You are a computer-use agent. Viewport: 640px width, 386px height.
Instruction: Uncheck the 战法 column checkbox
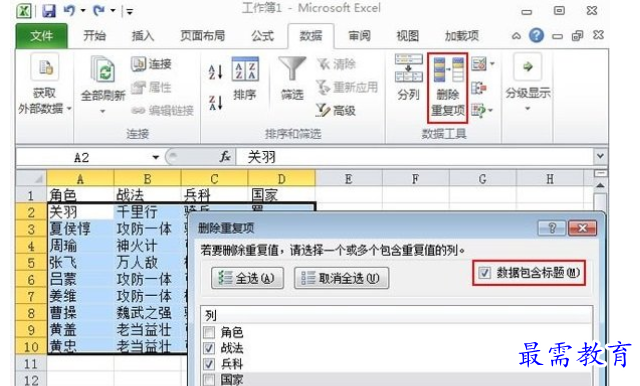[209, 348]
